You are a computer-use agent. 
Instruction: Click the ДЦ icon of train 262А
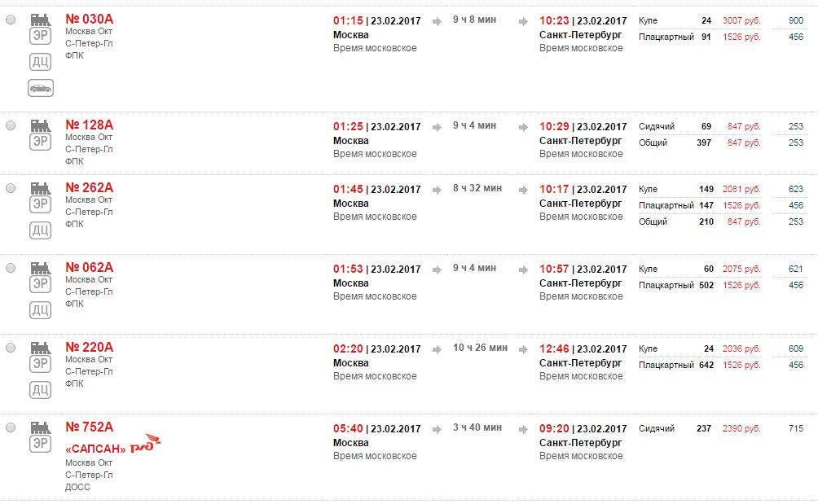[x=41, y=230]
